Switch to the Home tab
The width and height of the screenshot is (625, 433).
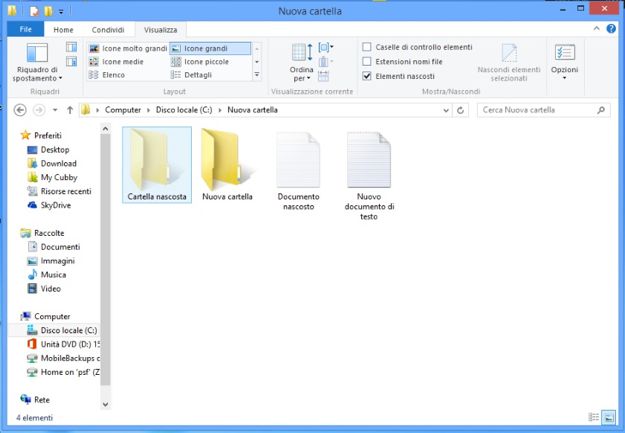point(63,30)
